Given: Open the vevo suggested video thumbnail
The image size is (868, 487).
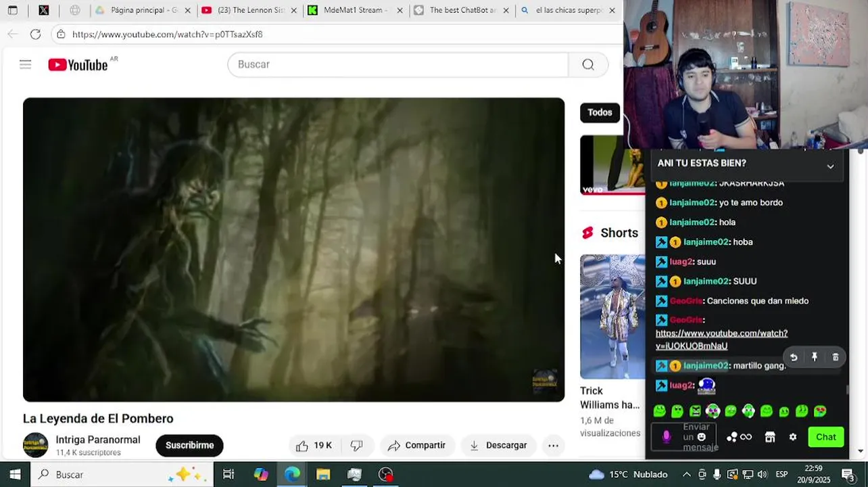Looking at the screenshot, I should point(612,165).
